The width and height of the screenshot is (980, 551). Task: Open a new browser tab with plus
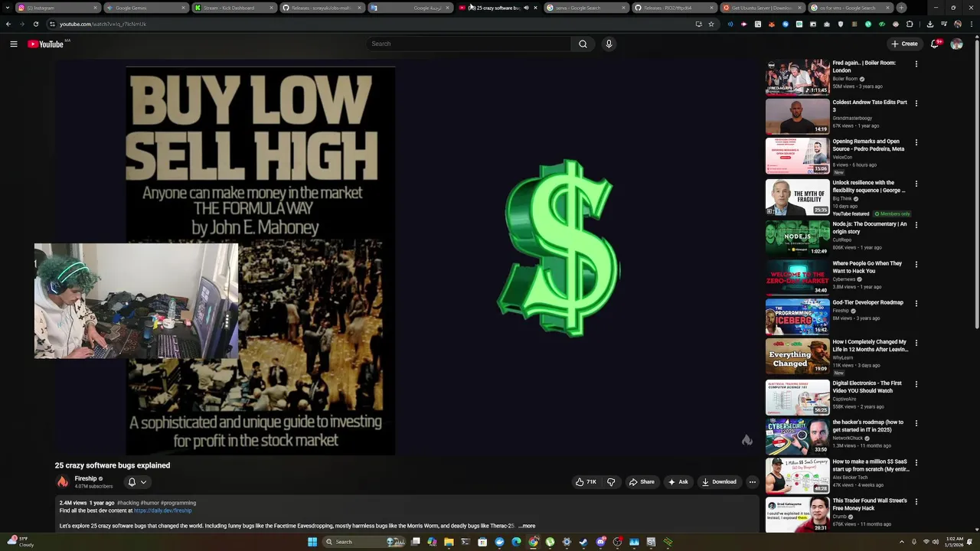(x=901, y=8)
